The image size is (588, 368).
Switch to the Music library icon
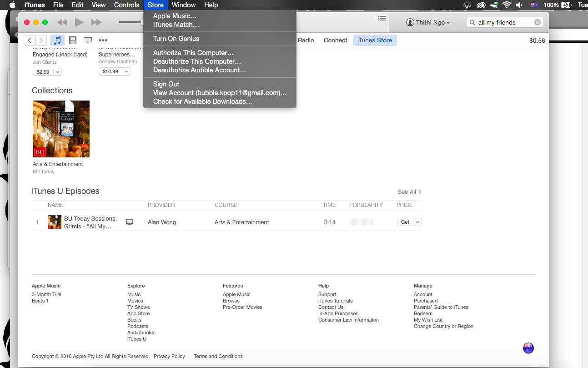click(x=57, y=40)
